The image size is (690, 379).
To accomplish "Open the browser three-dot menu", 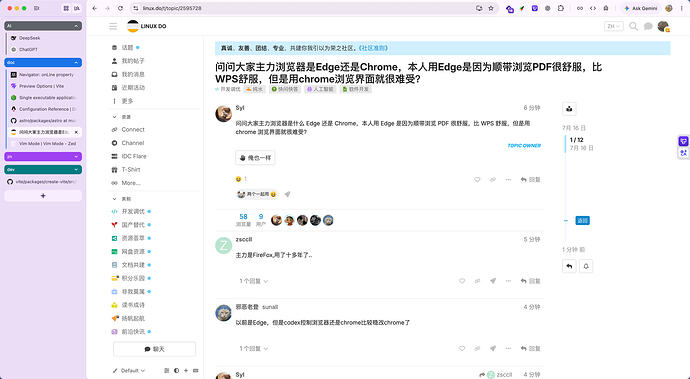I will 681,8.
